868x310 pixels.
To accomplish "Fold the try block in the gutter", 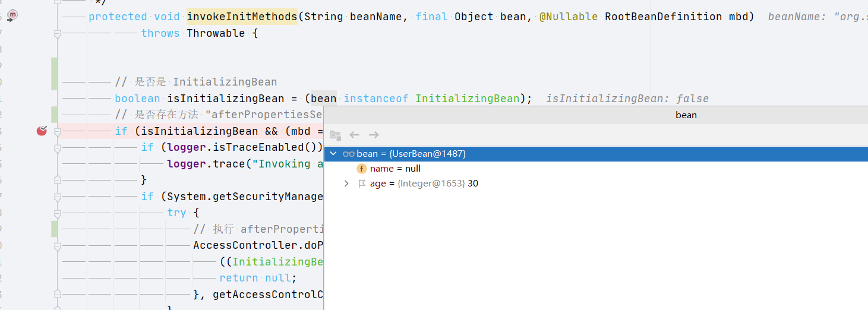I will click(57, 213).
